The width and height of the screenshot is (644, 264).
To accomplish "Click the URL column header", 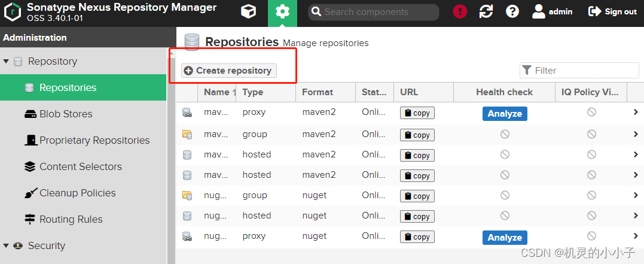I will point(423,92).
